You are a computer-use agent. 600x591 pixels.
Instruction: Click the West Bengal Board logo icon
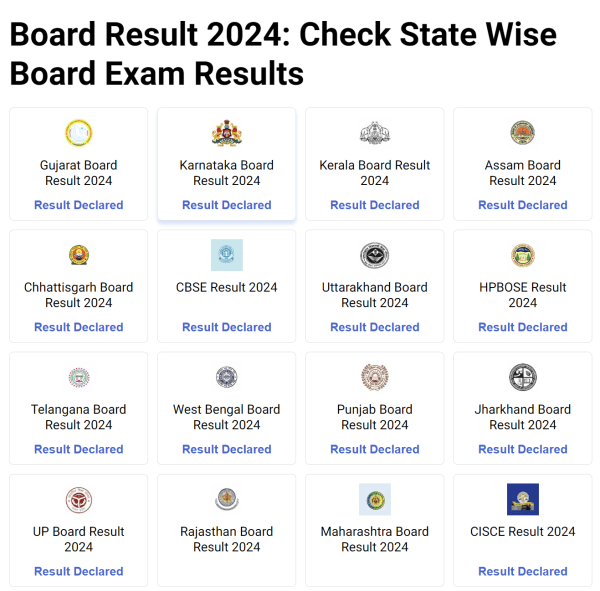click(x=226, y=377)
